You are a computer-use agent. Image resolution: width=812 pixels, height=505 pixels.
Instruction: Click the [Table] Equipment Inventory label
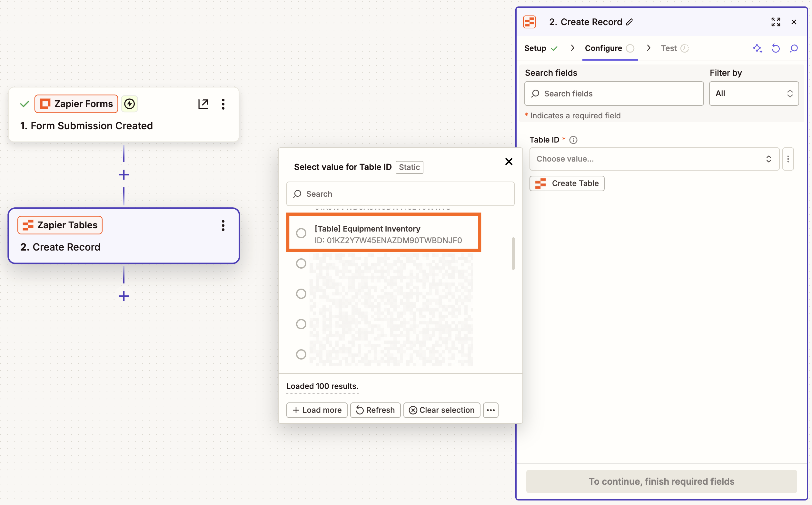tap(367, 229)
